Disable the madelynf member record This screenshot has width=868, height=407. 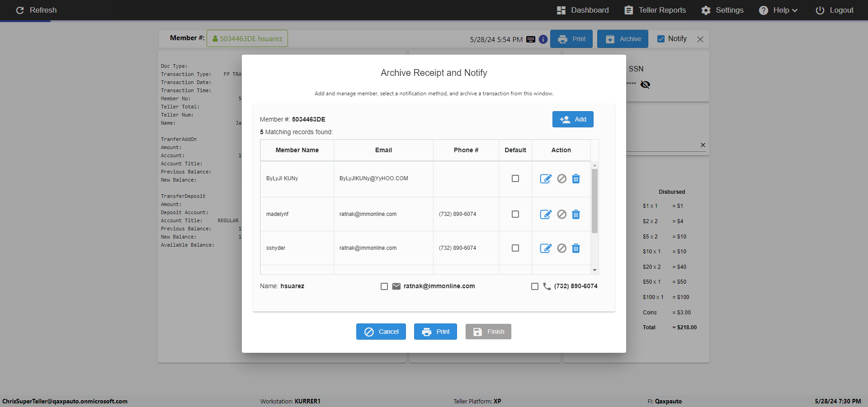561,215
